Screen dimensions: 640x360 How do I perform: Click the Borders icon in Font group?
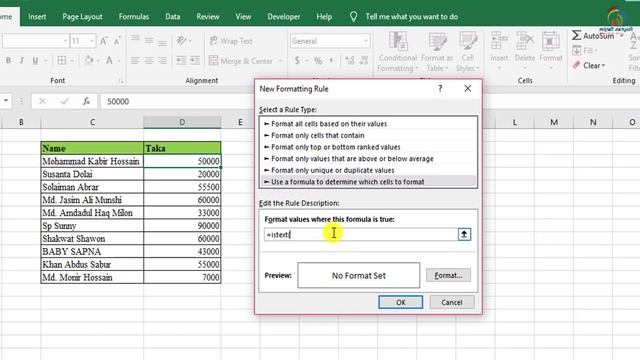coord(62,60)
